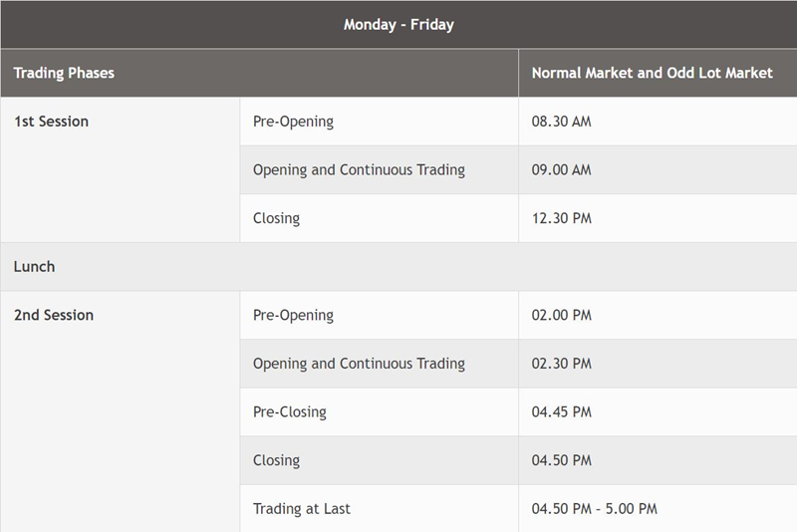Select the 09.00 AM time cell
Screen dimensions: 797x532
[x=562, y=170]
